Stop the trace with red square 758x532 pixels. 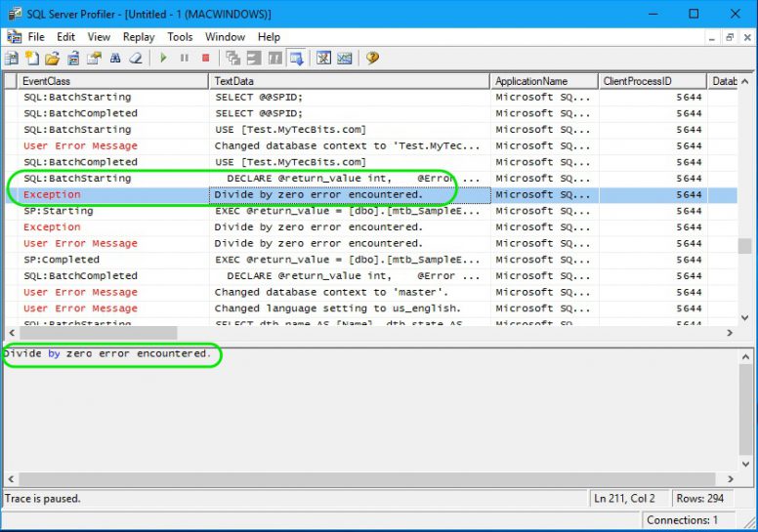(205, 59)
